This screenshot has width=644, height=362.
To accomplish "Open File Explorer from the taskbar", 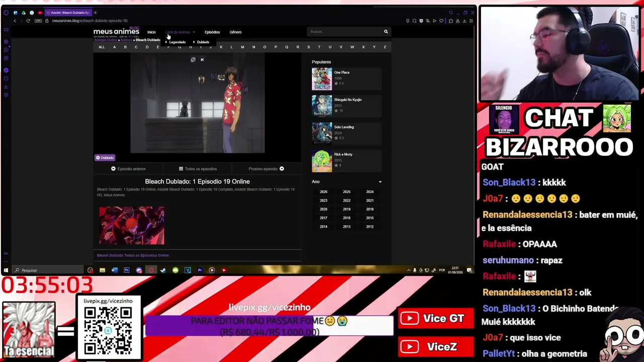I will 102,270.
